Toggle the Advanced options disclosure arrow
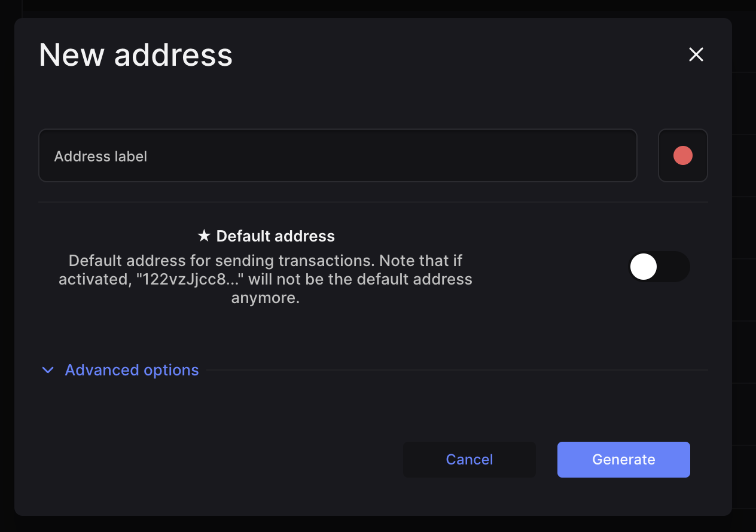756x532 pixels. [48, 370]
